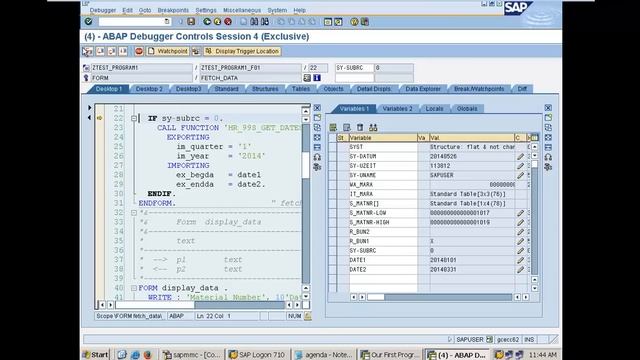This screenshot has height=360, width=640.
Task: Click the black left arrow left of the editor
Action: click(89, 118)
